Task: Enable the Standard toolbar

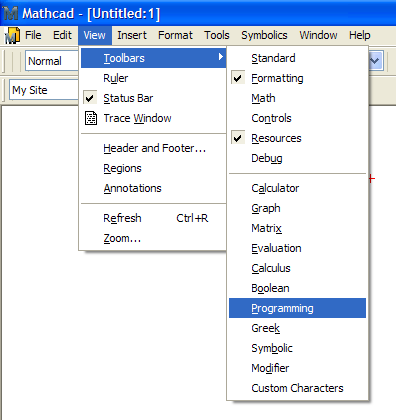Action: click(x=297, y=58)
